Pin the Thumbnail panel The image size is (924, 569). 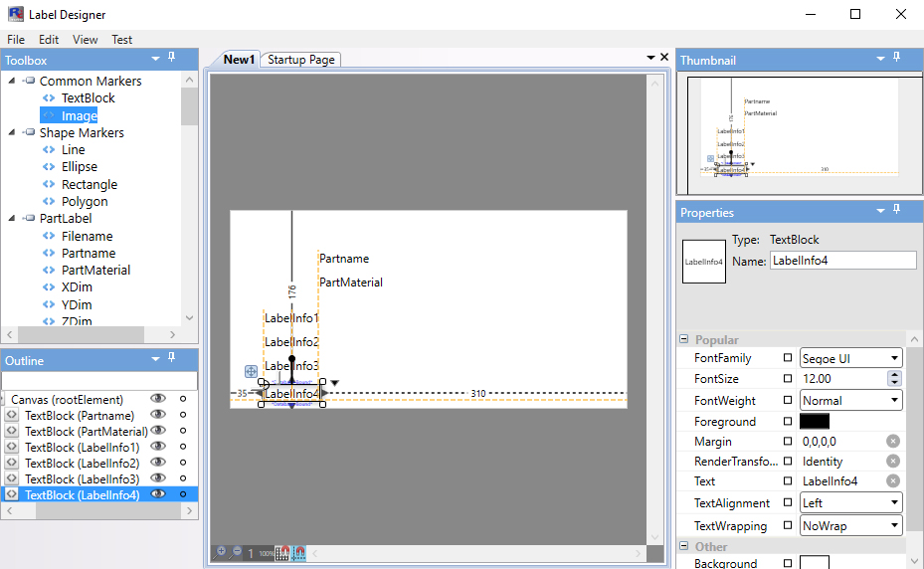pyautogui.click(x=896, y=57)
